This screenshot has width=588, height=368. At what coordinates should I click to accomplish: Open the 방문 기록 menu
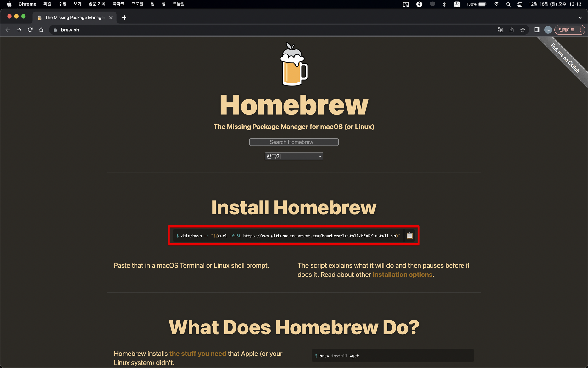97,4
